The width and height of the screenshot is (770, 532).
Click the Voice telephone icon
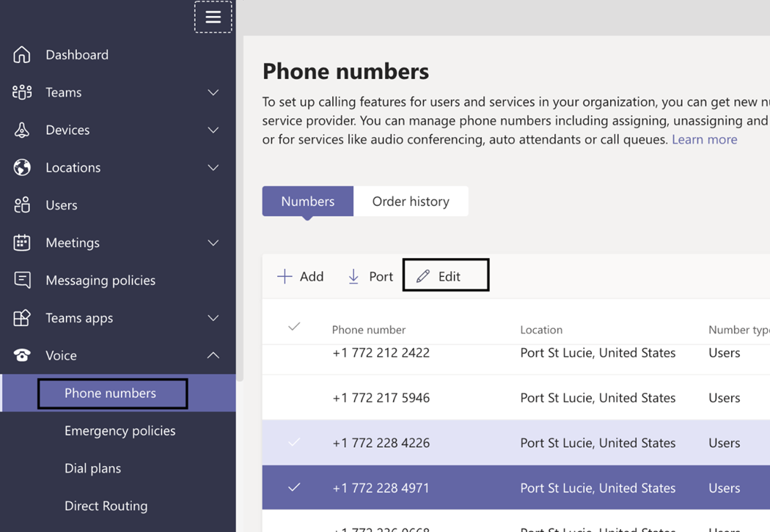22,355
